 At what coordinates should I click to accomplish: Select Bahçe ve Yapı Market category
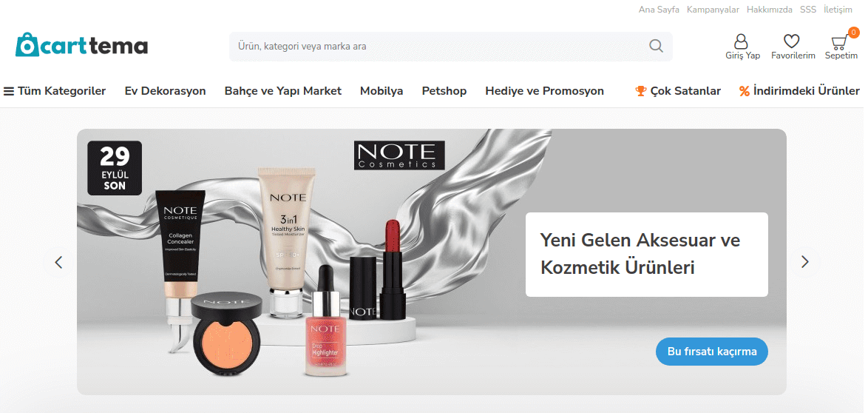(283, 91)
